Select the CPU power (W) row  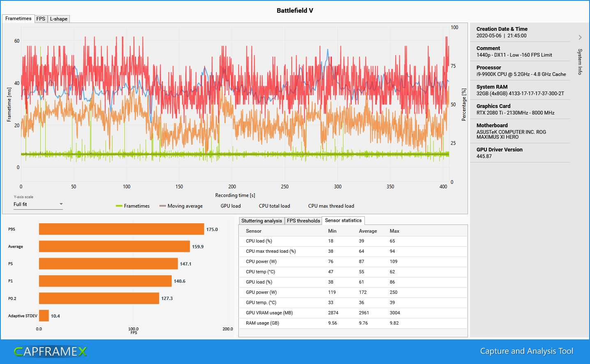coord(353,262)
